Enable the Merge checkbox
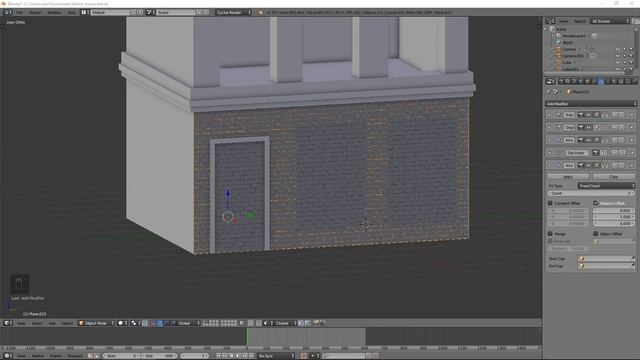Image resolution: width=640 pixels, height=360 pixels. coord(550,233)
